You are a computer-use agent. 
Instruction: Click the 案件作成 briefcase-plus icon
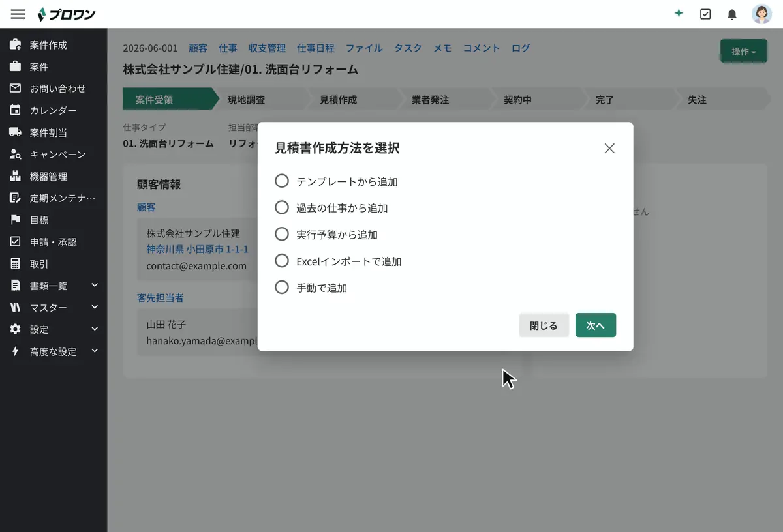[x=15, y=45]
